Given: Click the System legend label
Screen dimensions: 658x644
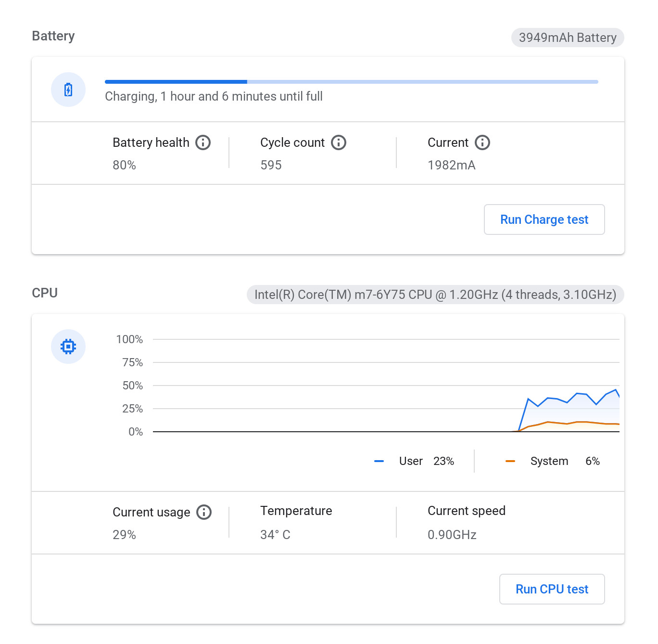Looking at the screenshot, I should coord(549,461).
